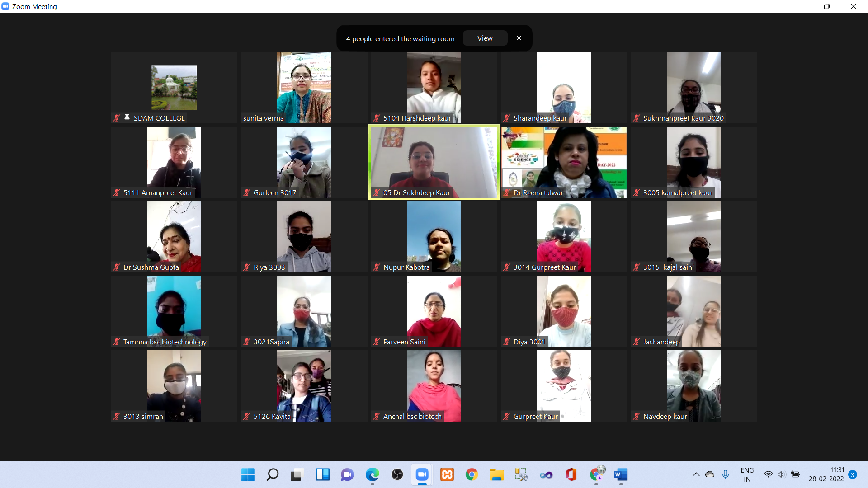Viewport: 868px width, 488px height.
Task: Open ENG IN language switcher
Action: click(747, 474)
